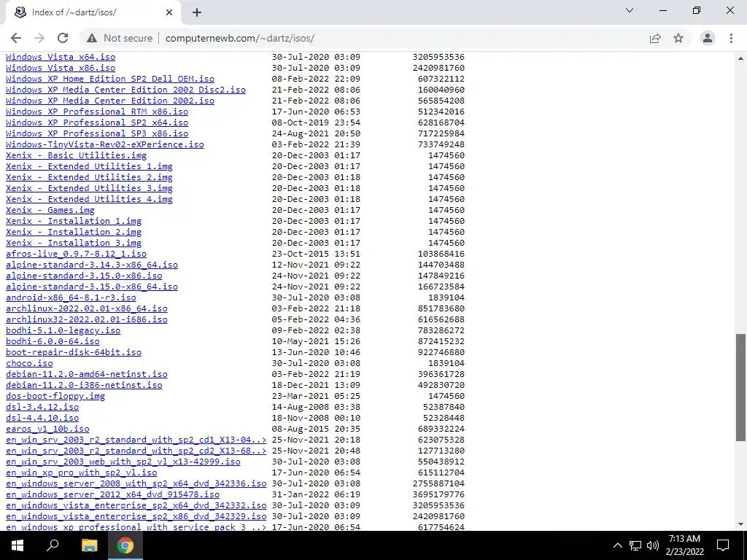The height and width of the screenshot is (560, 747).
Task: Expand the tab search chevron
Action: [x=630, y=10]
